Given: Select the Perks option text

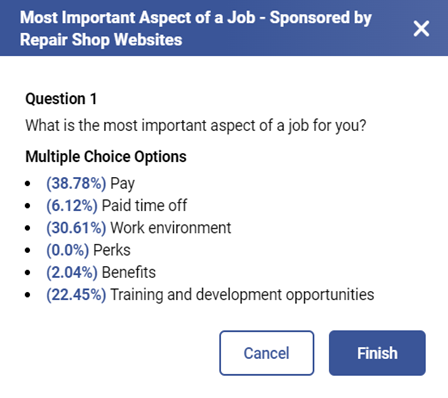Looking at the screenshot, I should [x=112, y=250].
